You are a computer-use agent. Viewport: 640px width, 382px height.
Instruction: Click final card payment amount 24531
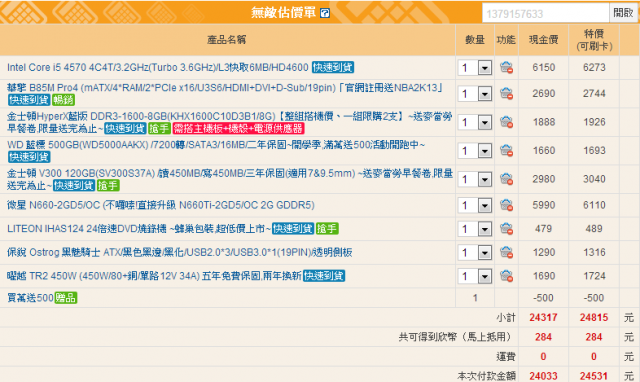594,376
